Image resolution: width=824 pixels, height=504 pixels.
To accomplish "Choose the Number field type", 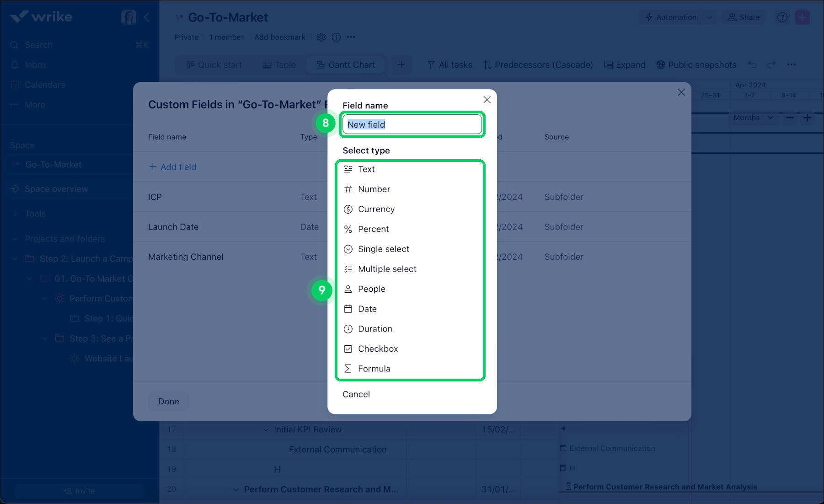I will pyautogui.click(x=374, y=189).
